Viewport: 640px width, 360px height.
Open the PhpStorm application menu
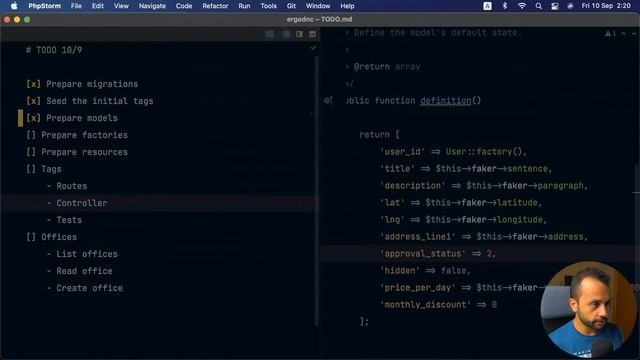(x=44, y=6)
